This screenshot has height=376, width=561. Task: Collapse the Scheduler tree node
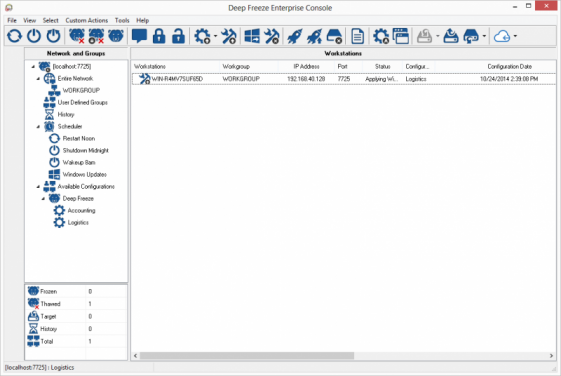pyautogui.click(x=38, y=127)
